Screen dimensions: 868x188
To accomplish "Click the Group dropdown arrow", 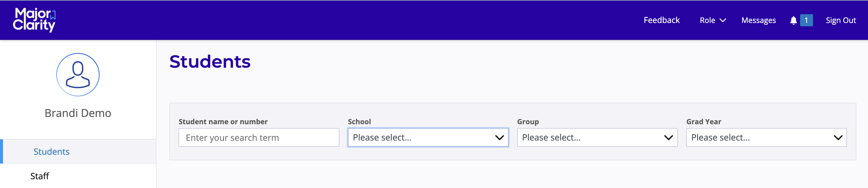I will [x=668, y=137].
